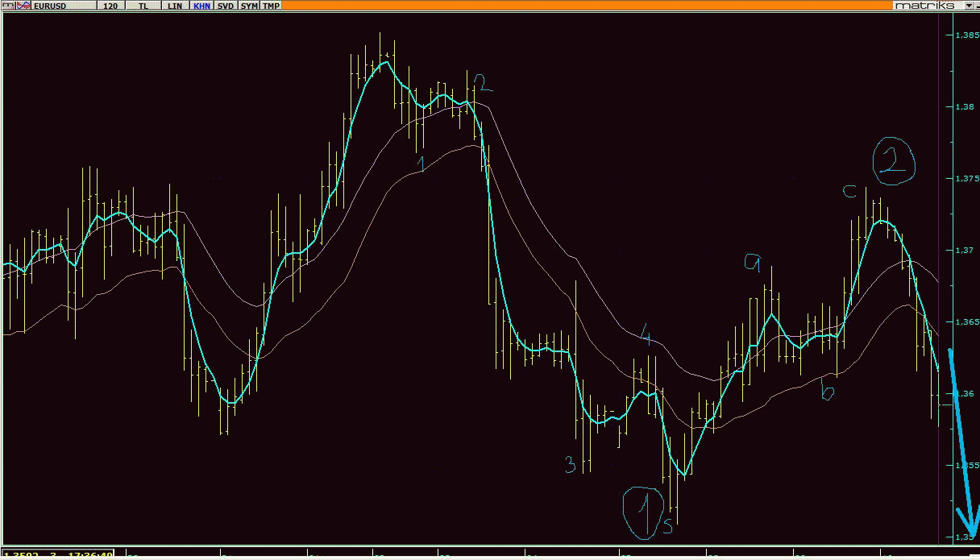This screenshot has width=980, height=560.
Task: Click the large blue downward arrow drawing
Action: (x=961, y=451)
